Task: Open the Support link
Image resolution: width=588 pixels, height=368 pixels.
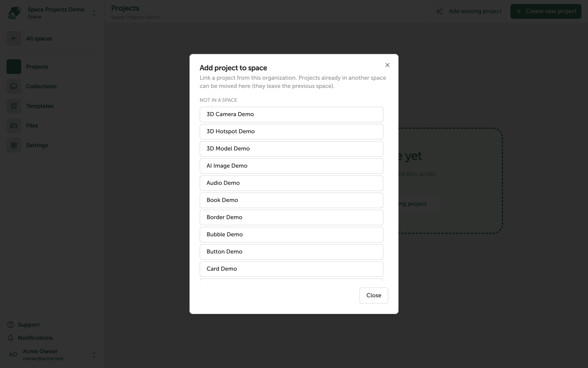Action: pyautogui.click(x=29, y=325)
